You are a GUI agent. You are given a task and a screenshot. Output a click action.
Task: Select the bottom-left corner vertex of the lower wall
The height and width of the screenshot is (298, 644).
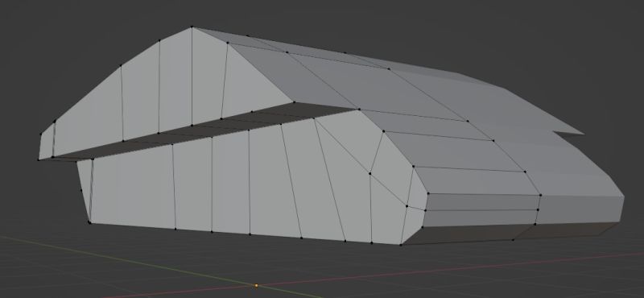[x=89, y=223]
